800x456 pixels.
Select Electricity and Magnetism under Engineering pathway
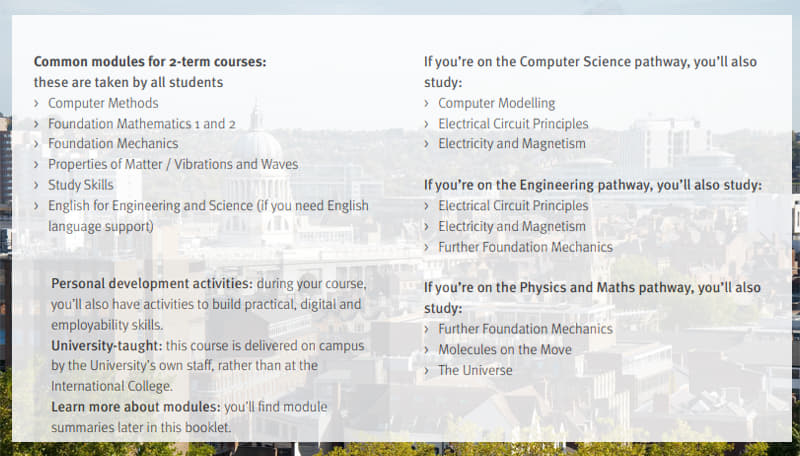click(512, 226)
